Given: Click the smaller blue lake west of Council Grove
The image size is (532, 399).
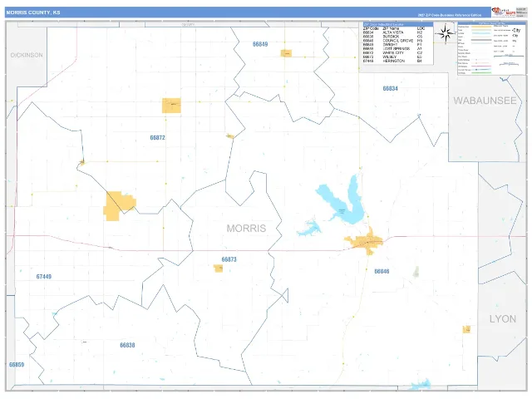Looking at the screenshot, I should click(309, 229).
